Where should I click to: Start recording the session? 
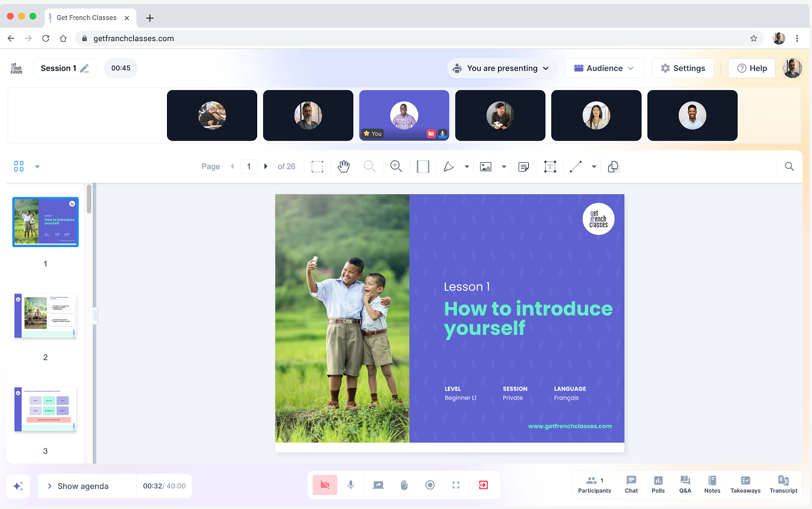pyautogui.click(x=430, y=485)
